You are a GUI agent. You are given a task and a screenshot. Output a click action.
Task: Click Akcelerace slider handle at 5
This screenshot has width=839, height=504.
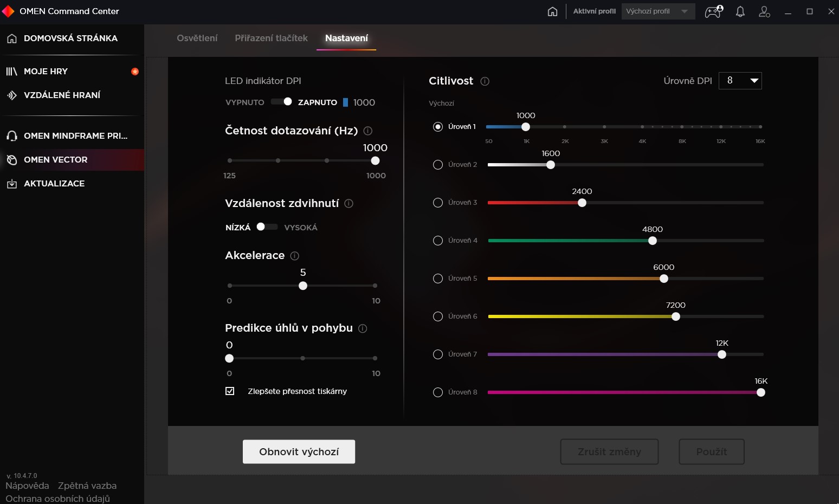(x=303, y=286)
